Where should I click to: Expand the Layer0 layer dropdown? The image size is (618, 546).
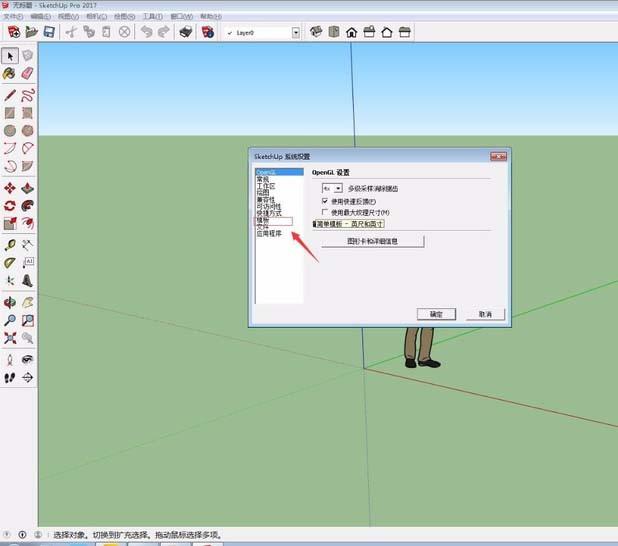[x=295, y=32]
